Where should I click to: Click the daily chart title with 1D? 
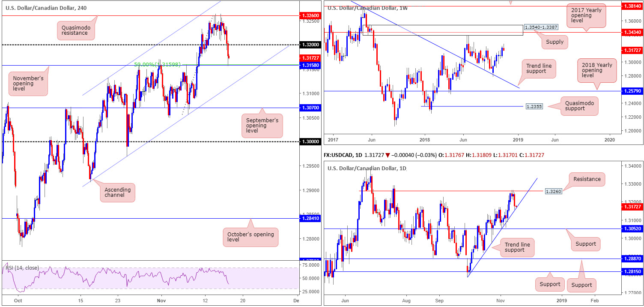pos(367,168)
